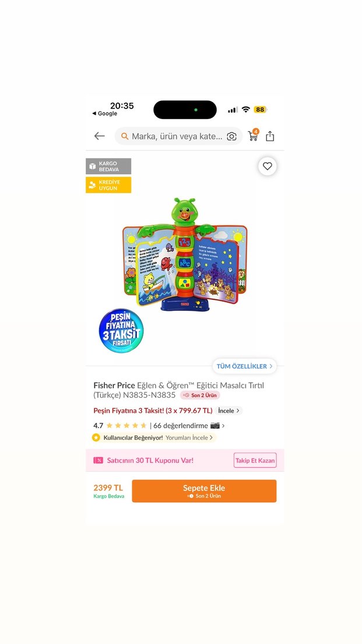The width and height of the screenshot is (362, 644).
Task: Open camera search icon in search bar
Action: pos(231,136)
